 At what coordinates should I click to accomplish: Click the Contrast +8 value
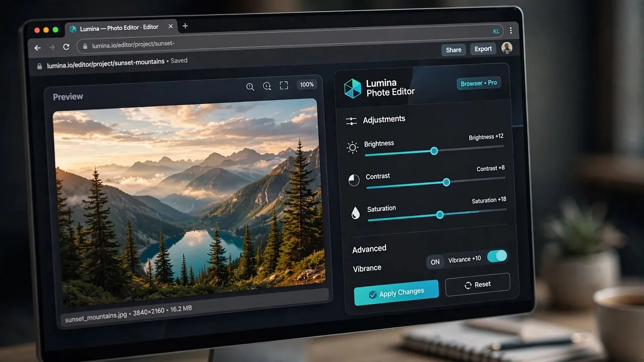click(x=491, y=168)
